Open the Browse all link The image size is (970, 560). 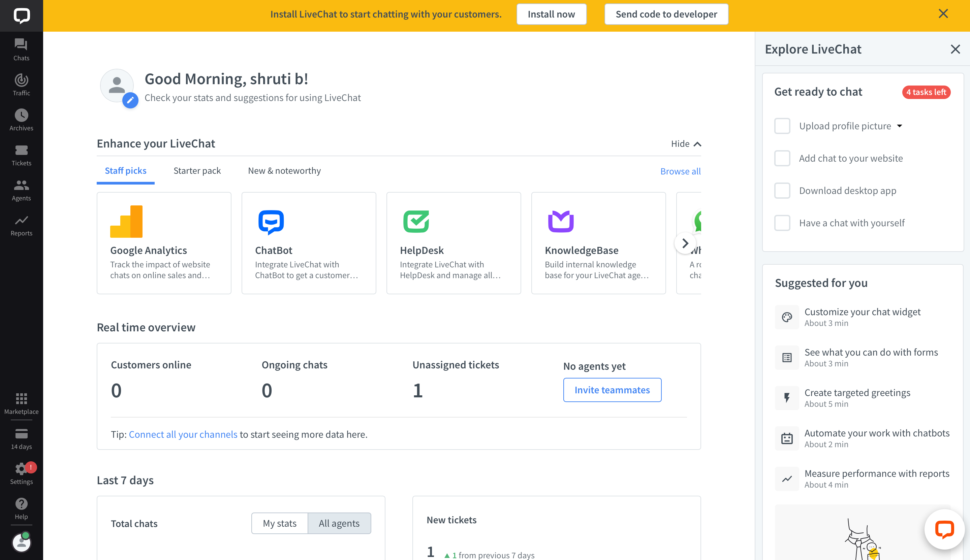pyautogui.click(x=680, y=171)
